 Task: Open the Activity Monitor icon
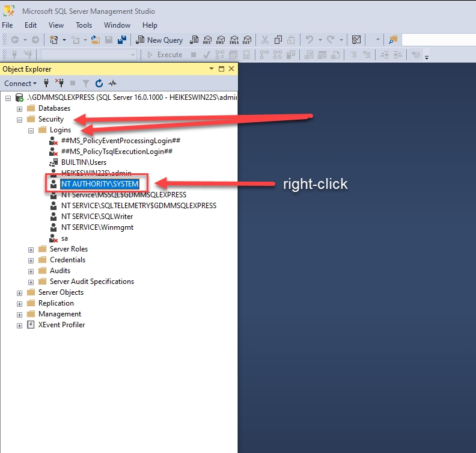[x=356, y=40]
